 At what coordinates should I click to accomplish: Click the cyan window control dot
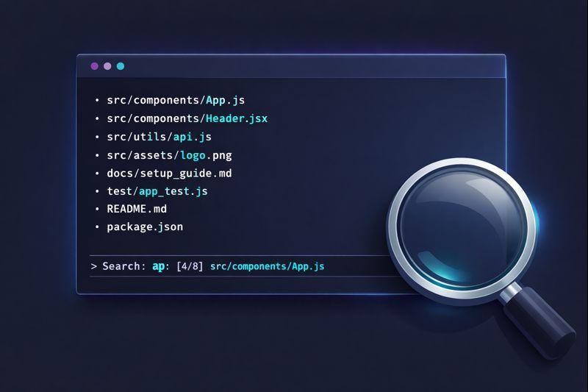121,66
